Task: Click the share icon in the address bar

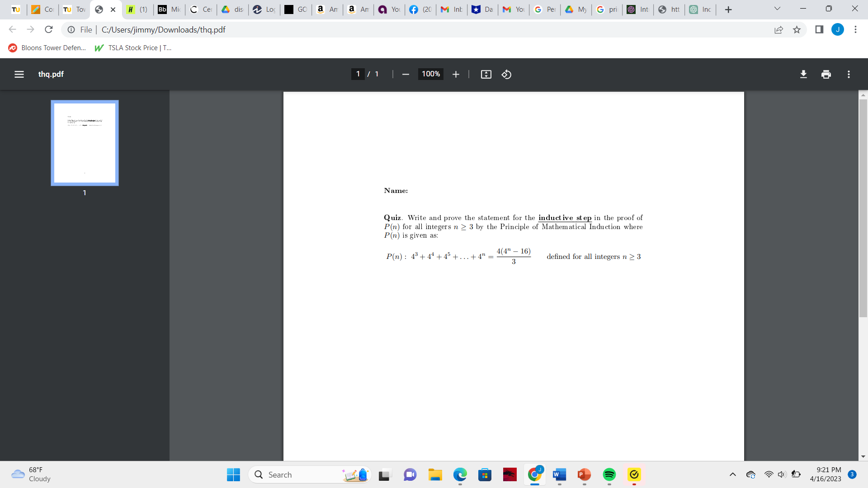Action: pyautogui.click(x=779, y=29)
